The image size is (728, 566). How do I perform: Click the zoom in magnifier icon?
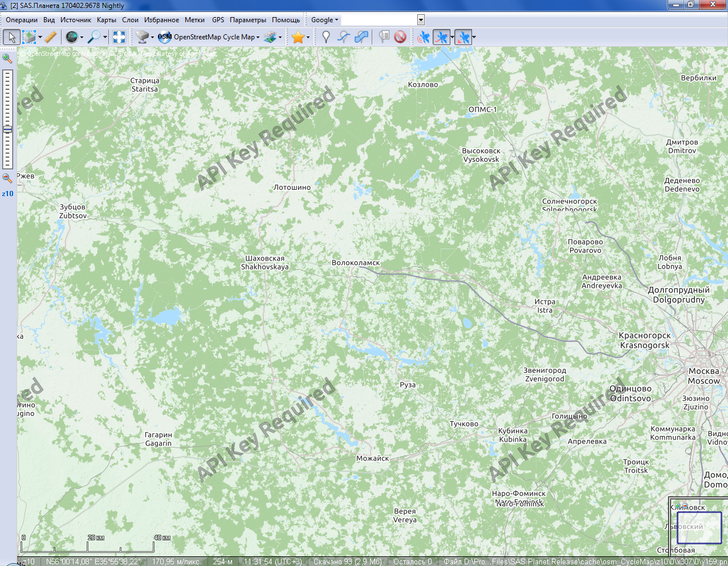pyautogui.click(x=7, y=58)
